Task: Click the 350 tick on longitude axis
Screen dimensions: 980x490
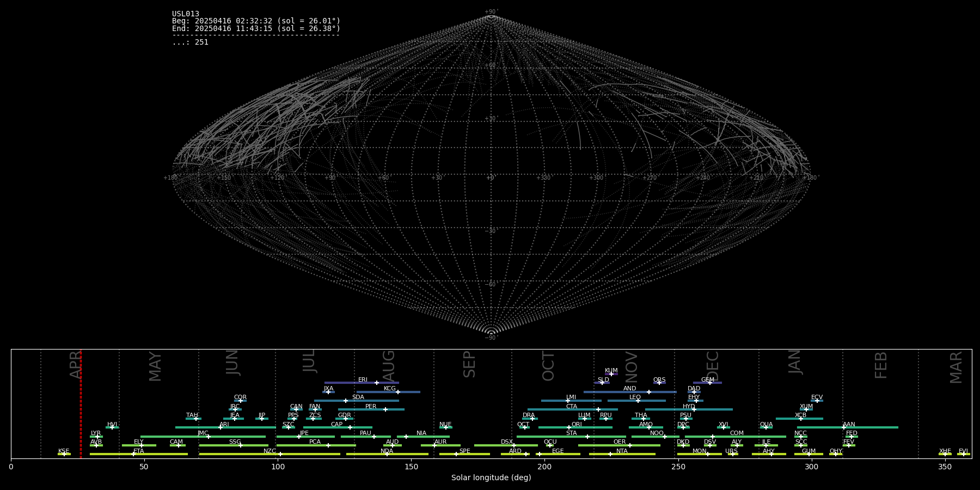Action: tap(945, 466)
